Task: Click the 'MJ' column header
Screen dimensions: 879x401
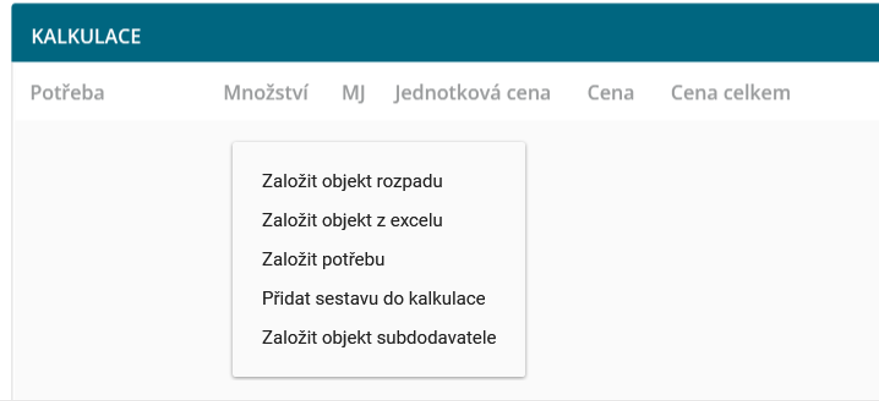Action: [x=353, y=93]
